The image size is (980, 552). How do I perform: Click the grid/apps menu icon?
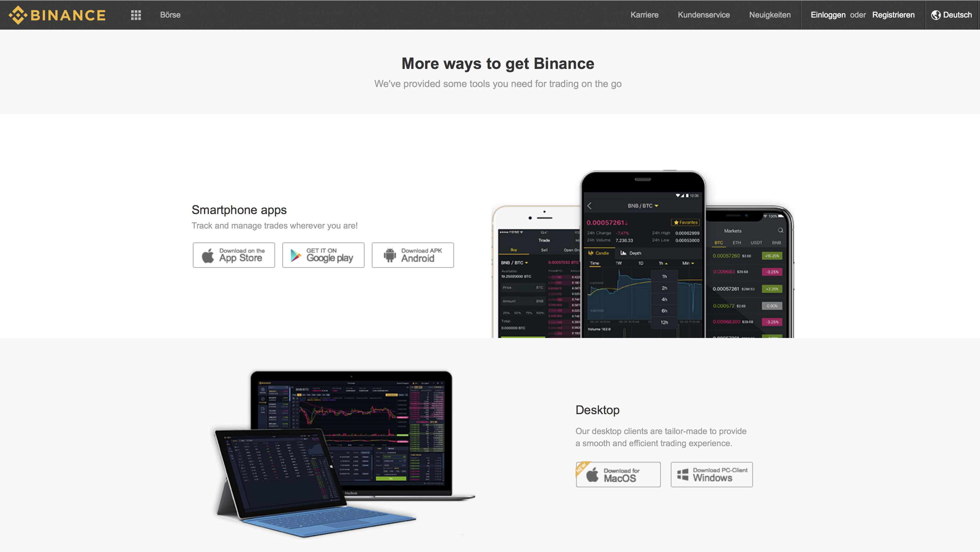136,14
